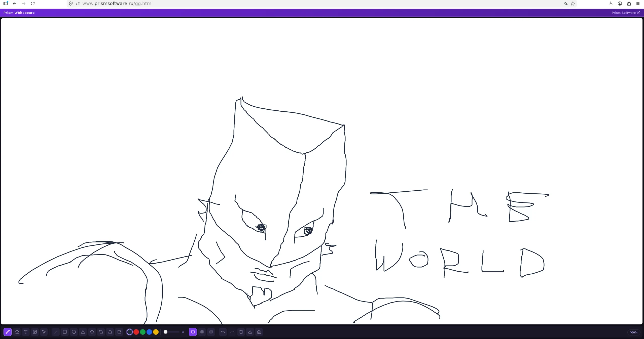The width and height of the screenshot is (644, 339).
Task: Open browser downloads panel
Action: click(x=611, y=4)
